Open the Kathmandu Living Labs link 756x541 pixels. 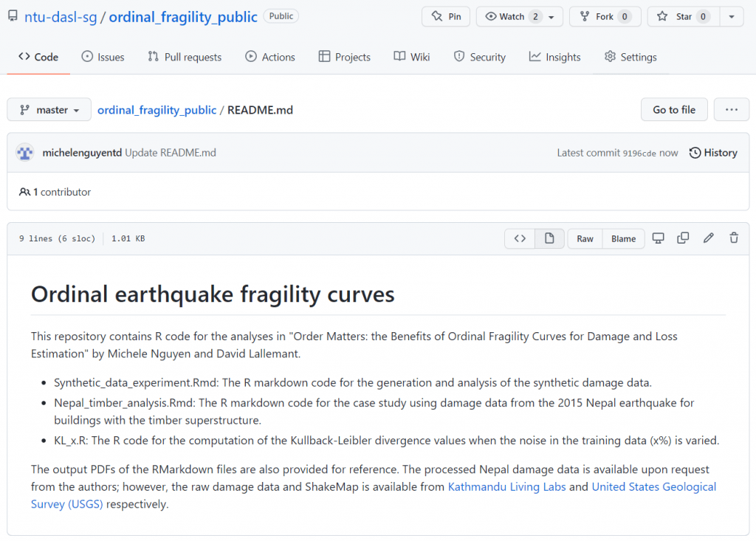pos(506,486)
